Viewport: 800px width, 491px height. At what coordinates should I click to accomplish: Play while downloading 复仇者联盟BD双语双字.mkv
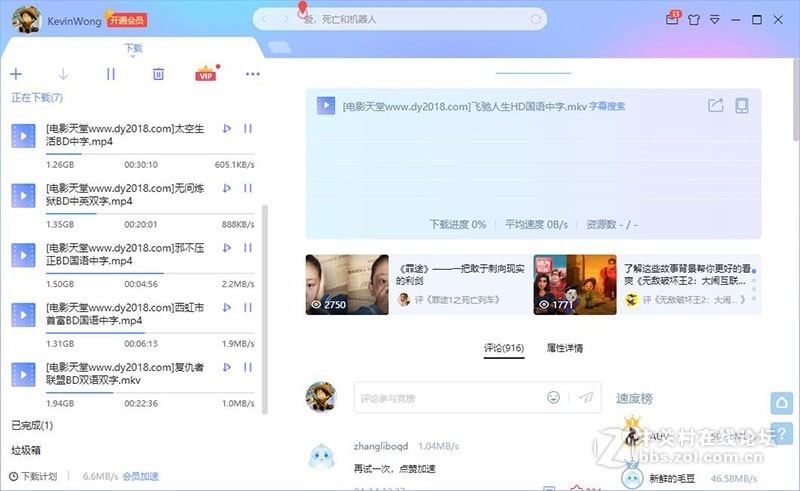click(x=227, y=367)
